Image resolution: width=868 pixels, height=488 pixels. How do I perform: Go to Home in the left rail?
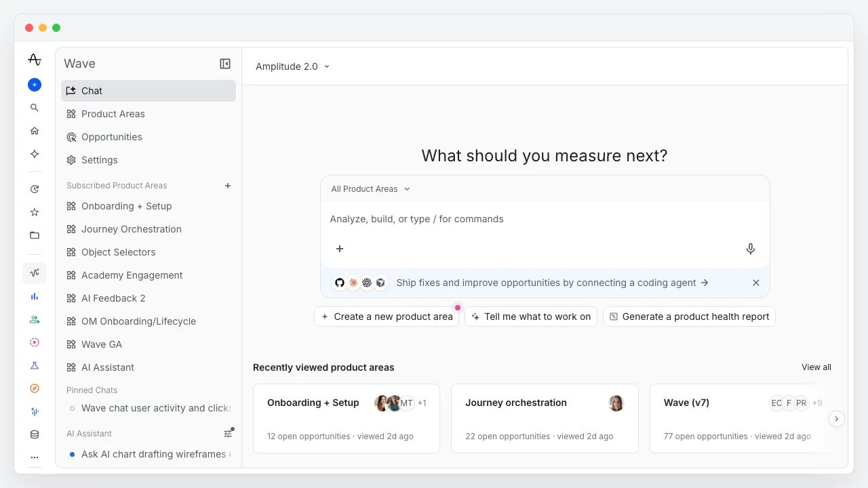click(35, 131)
